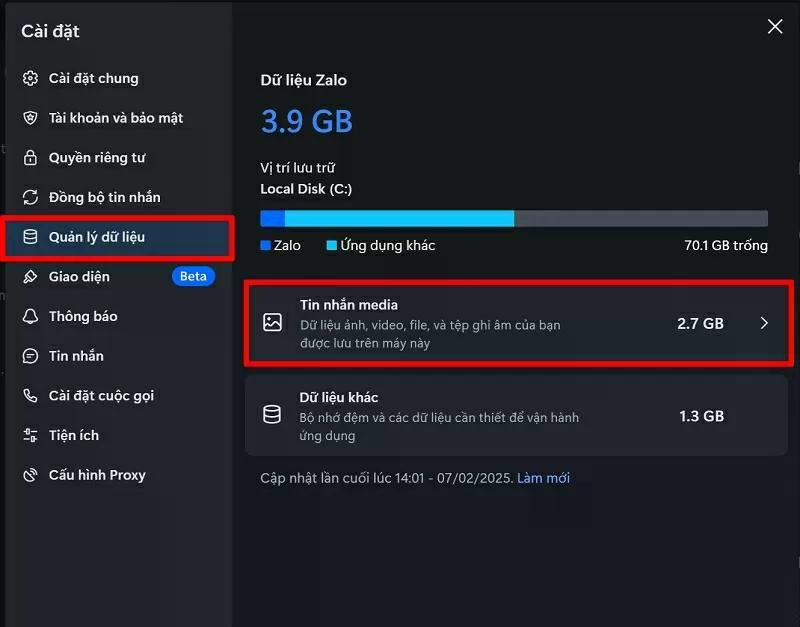Click the gear icon beside Cài đặt chung
Viewport: 800px width, 627px height.
30,78
